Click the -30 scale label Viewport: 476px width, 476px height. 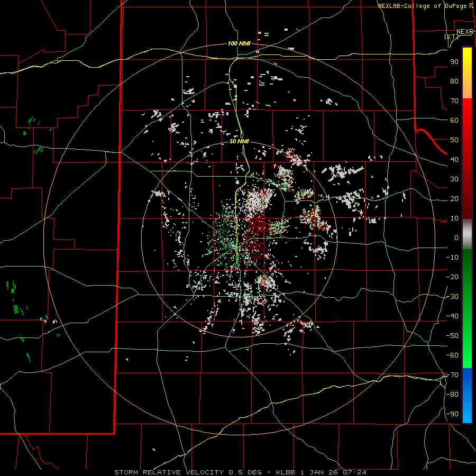(452, 297)
